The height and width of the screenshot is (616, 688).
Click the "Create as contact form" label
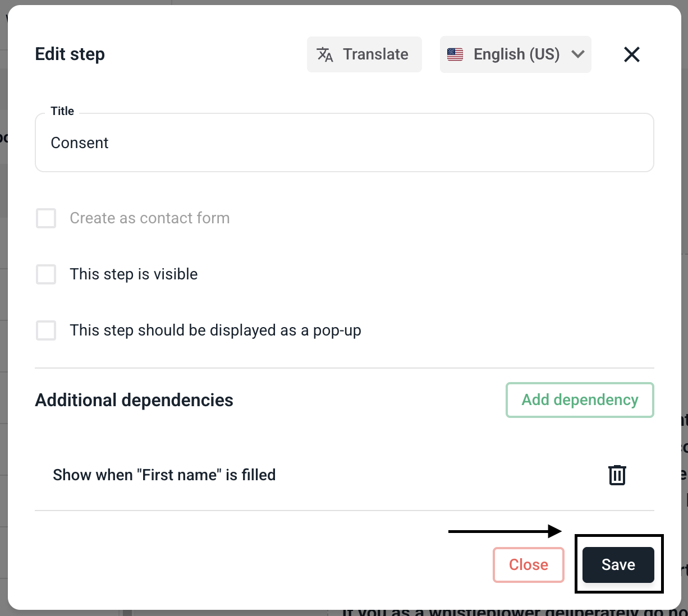pyautogui.click(x=150, y=218)
